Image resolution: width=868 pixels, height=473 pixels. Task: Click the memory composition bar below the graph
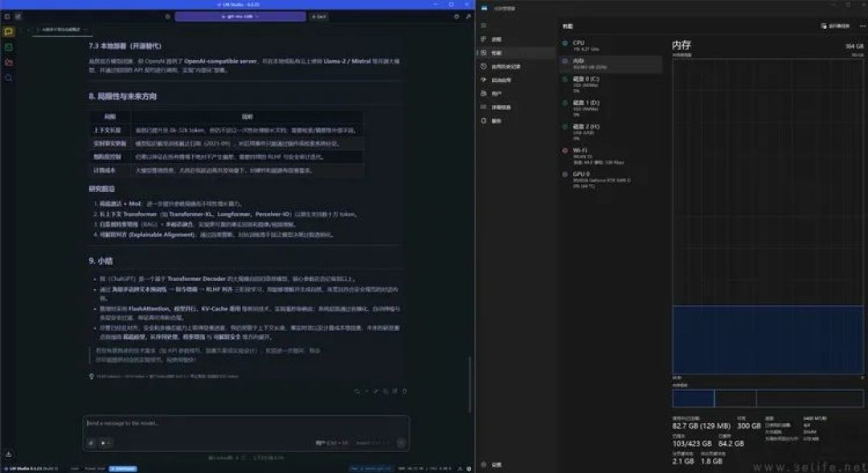(768, 398)
